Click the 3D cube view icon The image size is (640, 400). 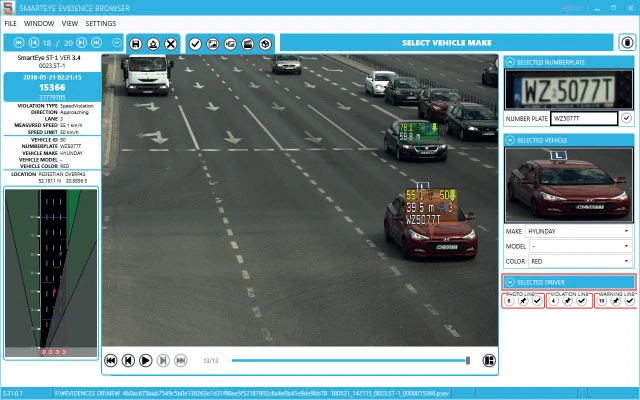[x=265, y=44]
